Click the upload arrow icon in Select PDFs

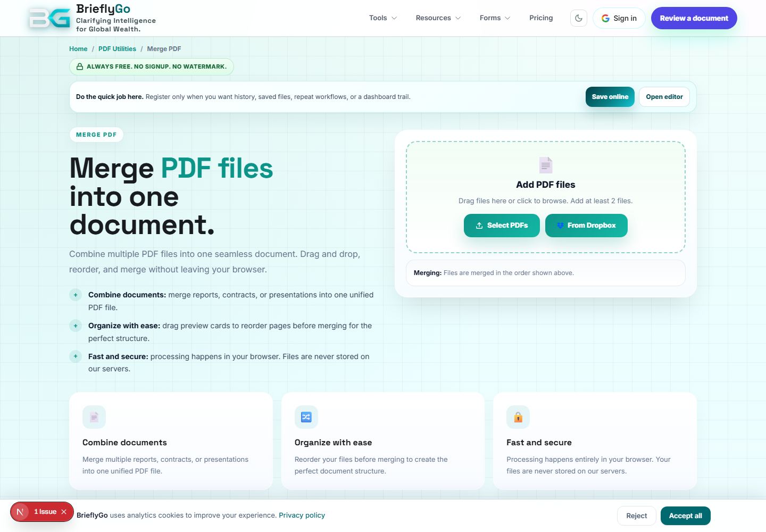479,226
